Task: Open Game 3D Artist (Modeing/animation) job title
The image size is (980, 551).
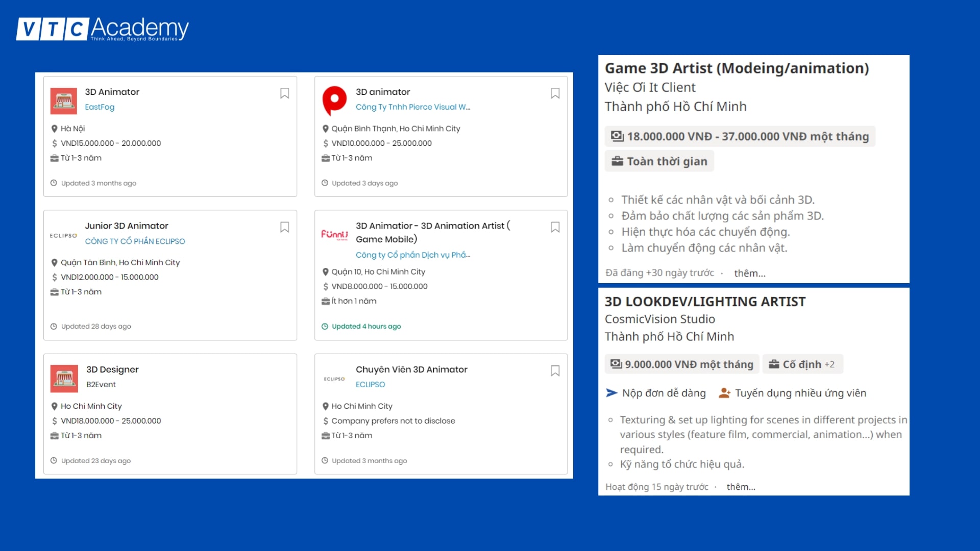Action: click(737, 68)
